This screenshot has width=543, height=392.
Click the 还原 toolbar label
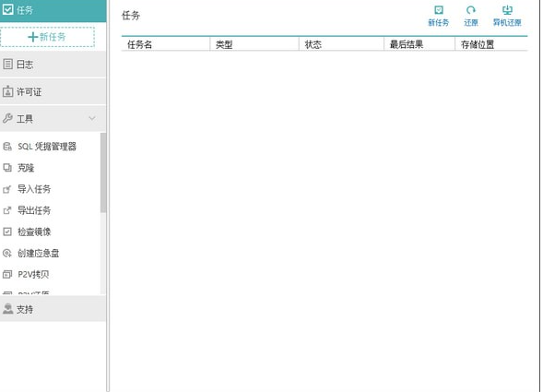(471, 23)
